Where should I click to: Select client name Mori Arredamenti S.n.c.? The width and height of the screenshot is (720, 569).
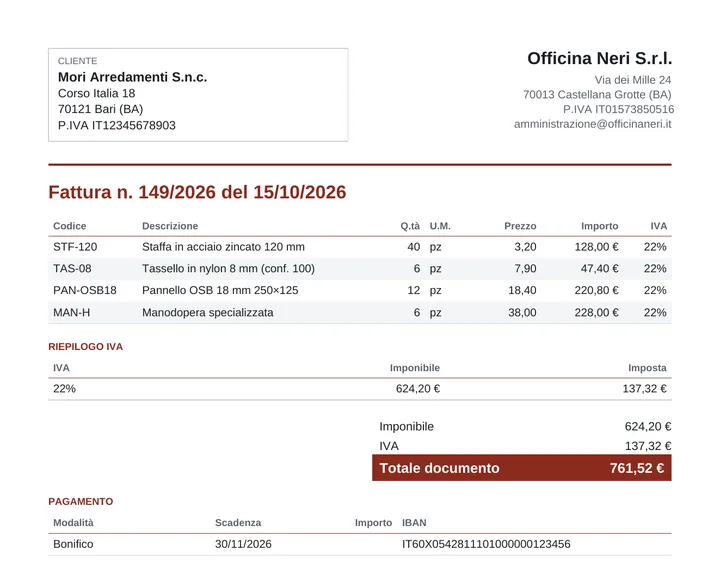click(132, 77)
